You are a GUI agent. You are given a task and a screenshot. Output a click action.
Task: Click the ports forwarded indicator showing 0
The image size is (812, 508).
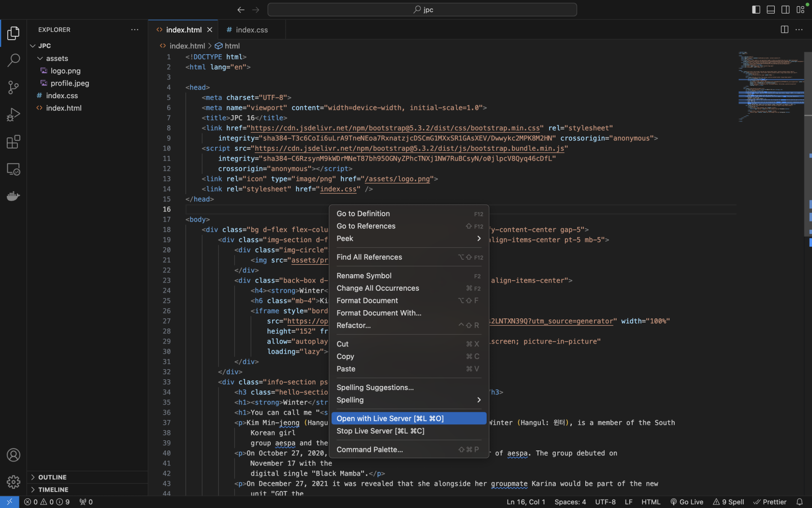(x=86, y=502)
